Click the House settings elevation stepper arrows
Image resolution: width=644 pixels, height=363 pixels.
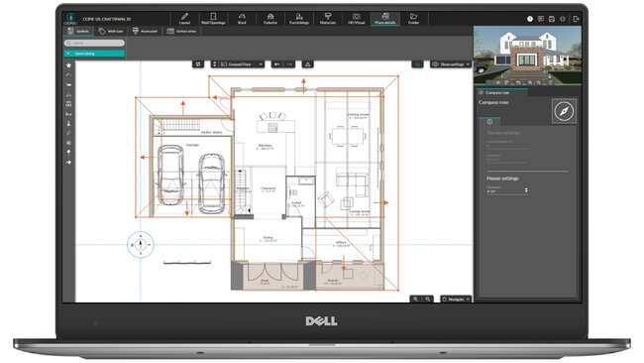(526, 190)
